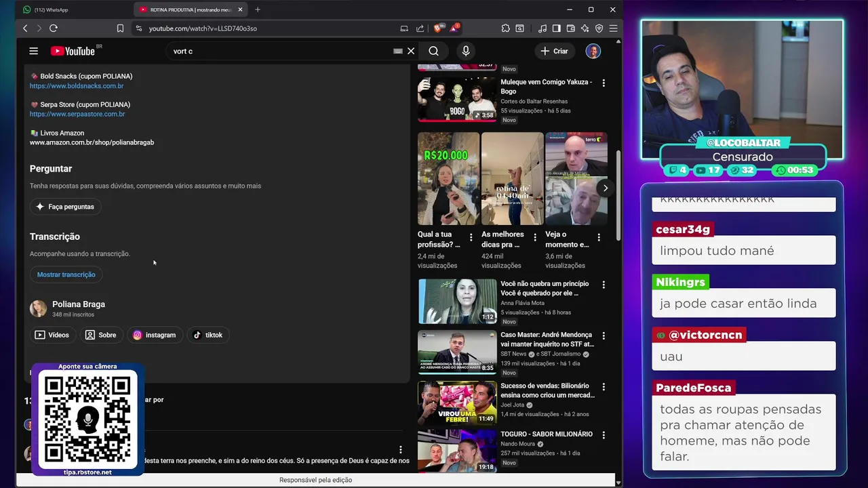Click the Criar button
This screenshot has width=868, height=488.
point(555,51)
